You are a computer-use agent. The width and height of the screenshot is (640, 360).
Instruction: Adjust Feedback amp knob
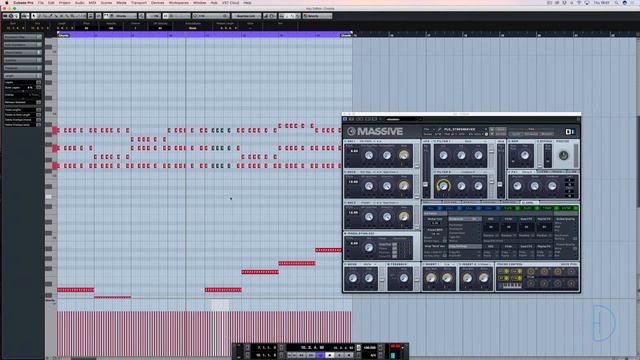(x=404, y=278)
